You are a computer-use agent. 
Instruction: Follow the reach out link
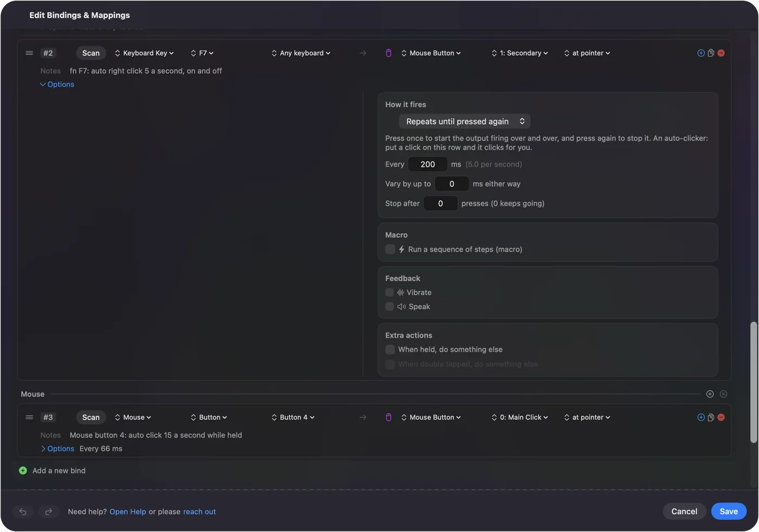tap(200, 512)
